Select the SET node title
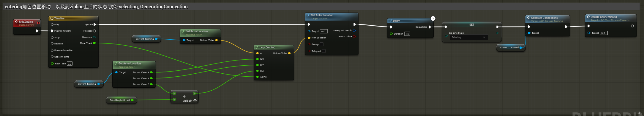 [472, 25]
